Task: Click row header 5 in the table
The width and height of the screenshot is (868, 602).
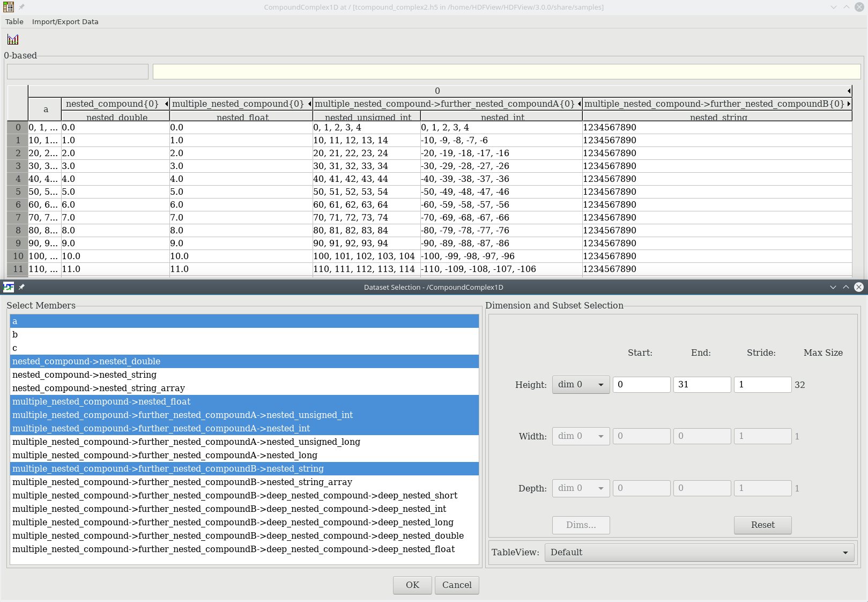Action: pos(18,192)
